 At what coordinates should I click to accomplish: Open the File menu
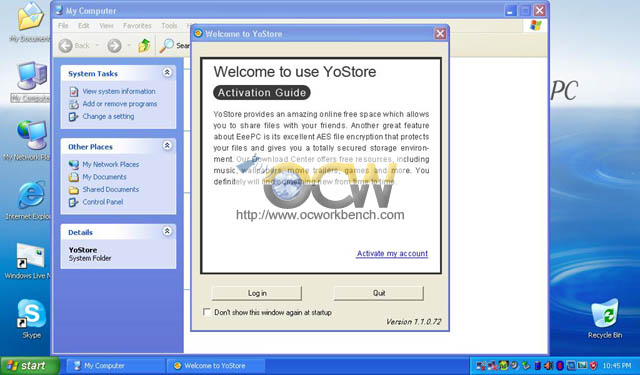click(63, 26)
